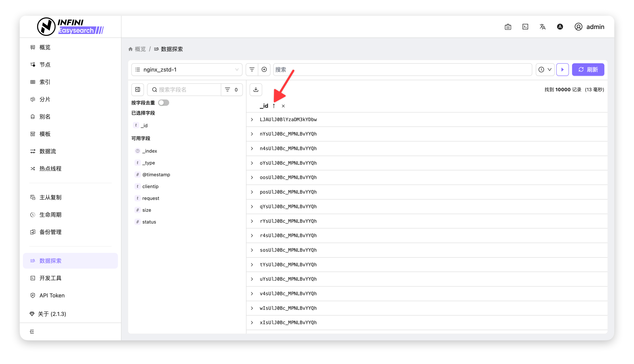Expand the LJAUlJ0BlYzaDM3kYDbw record row

pos(252,120)
